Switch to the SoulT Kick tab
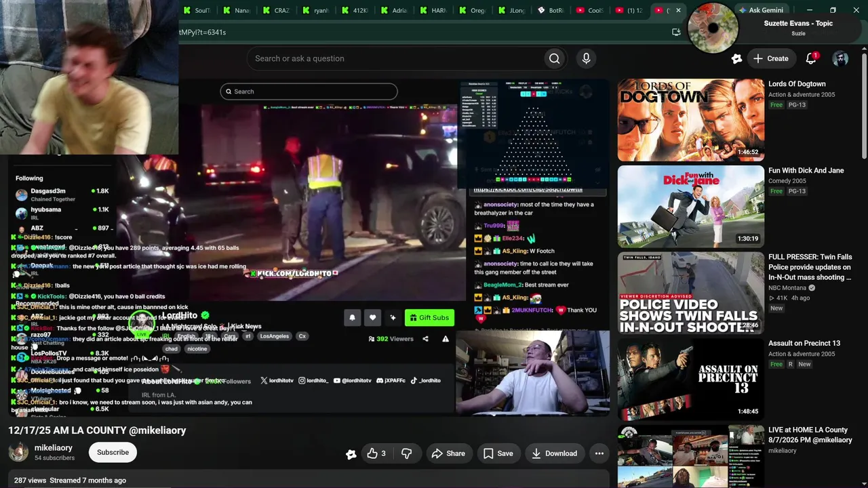 click(x=197, y=10)
